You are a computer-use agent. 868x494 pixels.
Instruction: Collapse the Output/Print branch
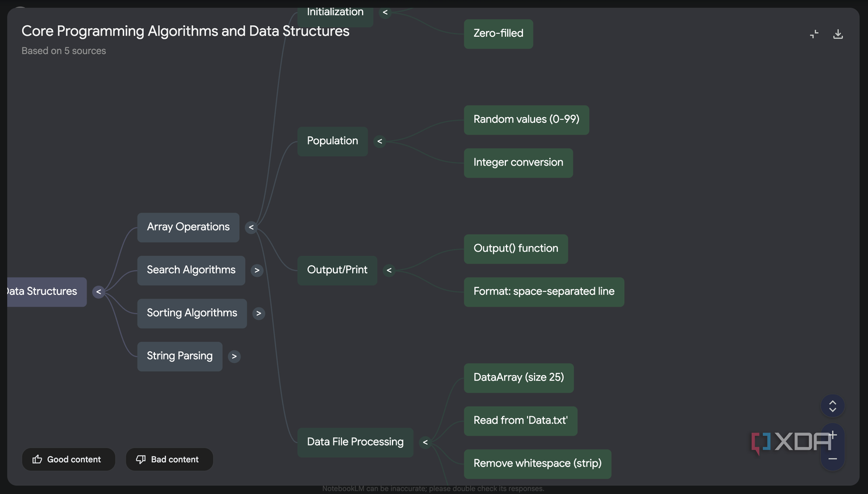(x=389, y=270)
